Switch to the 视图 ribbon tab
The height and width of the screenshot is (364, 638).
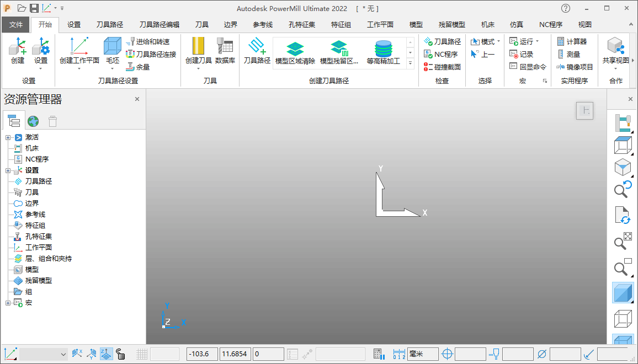click(584, 24)
